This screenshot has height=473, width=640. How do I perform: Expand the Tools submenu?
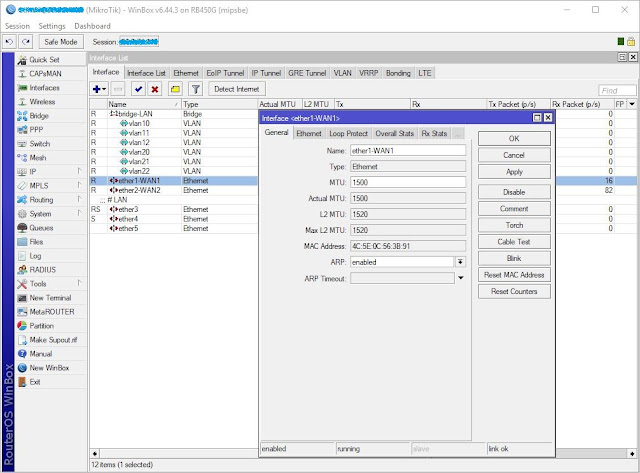[79, 283]
